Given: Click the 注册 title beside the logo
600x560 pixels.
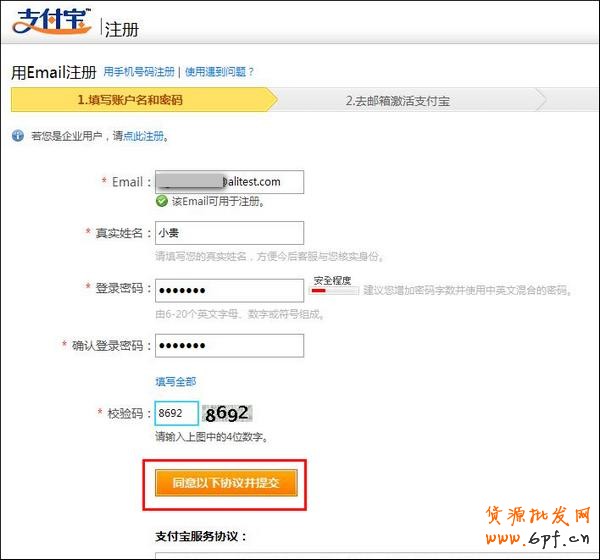Looking at the screenshot, I should pos(122,29).
